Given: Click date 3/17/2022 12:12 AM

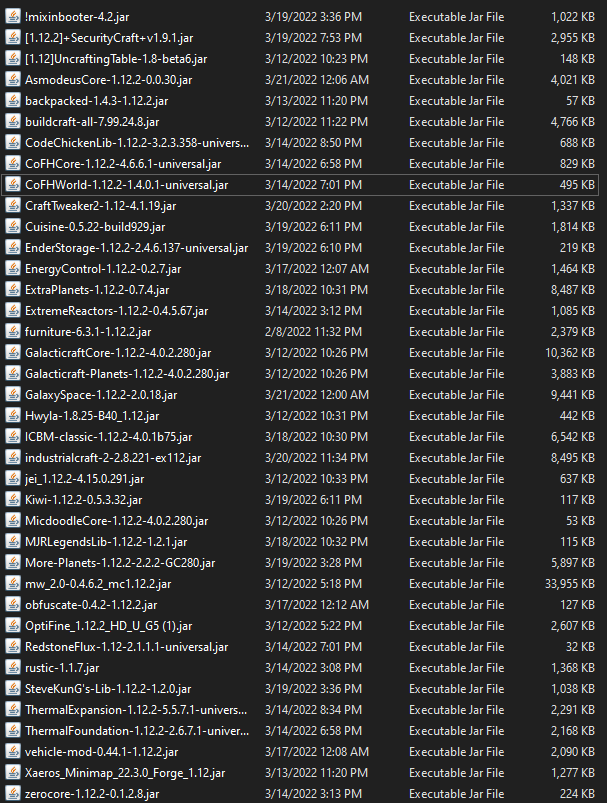Looking at the screenshot, I should [x=317, y=605].
